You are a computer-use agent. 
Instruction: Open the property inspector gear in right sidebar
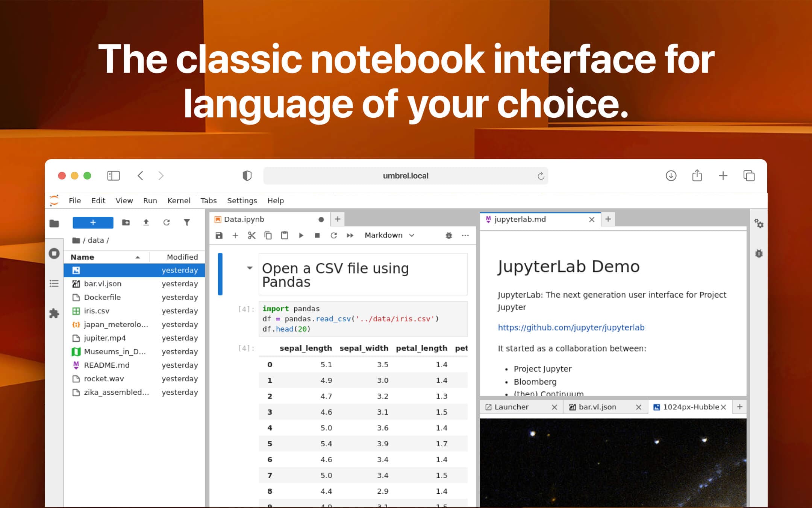[x=760, y=224]
